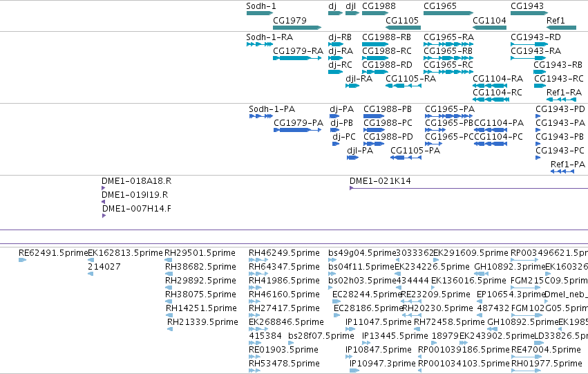Select transcript dj-RC
The width and height of the screenshot is (588, 374).
[x=335, y=72]
